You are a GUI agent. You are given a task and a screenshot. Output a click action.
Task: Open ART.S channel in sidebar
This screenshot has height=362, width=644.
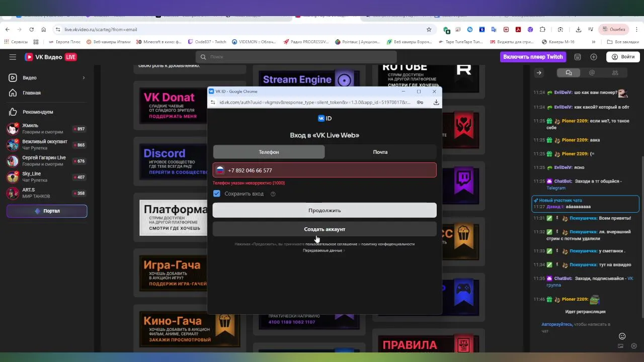[x=47, y=193]
